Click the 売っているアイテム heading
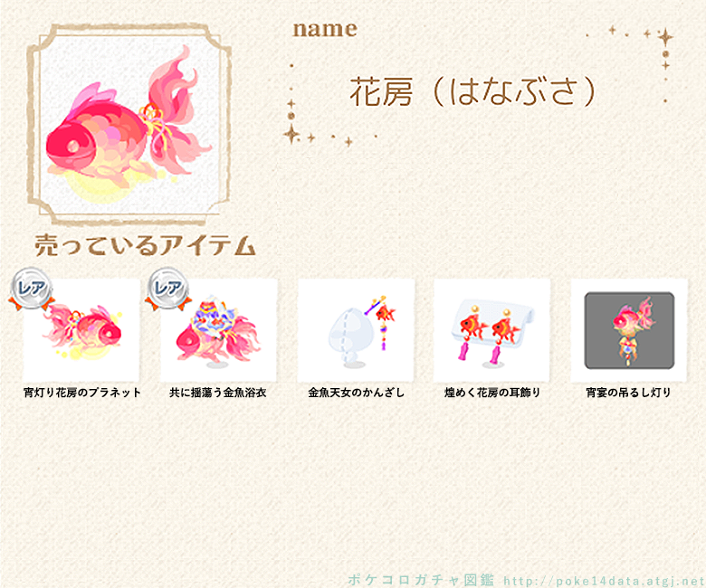The image size is (706, 588). click(145, 246)
